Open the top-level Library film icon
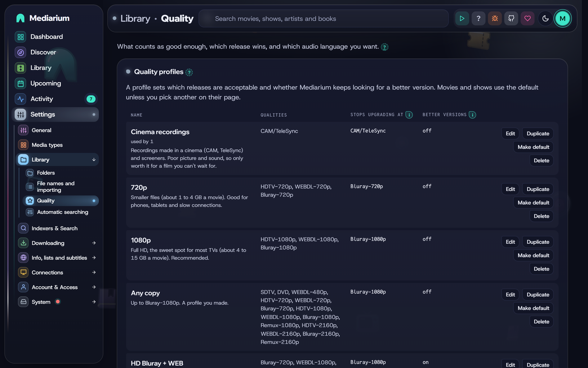Screen dimensions: 588x368 20,68
